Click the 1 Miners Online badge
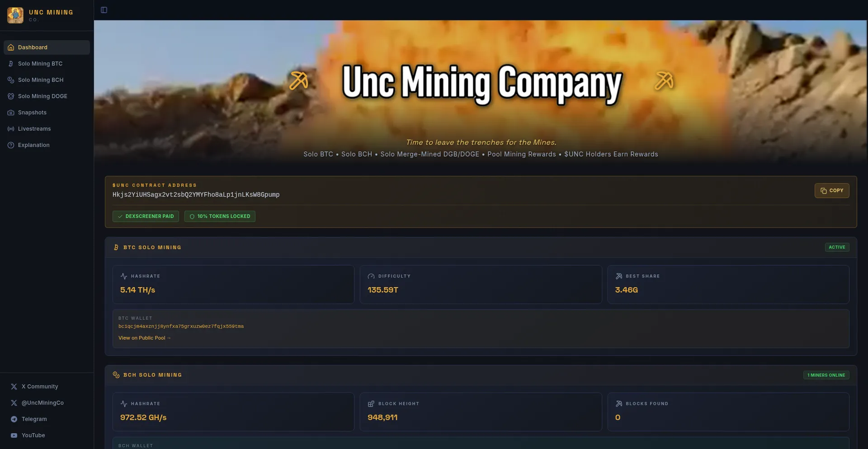The height and width of the screenshot is (449, 868). (x=826, y=375)
